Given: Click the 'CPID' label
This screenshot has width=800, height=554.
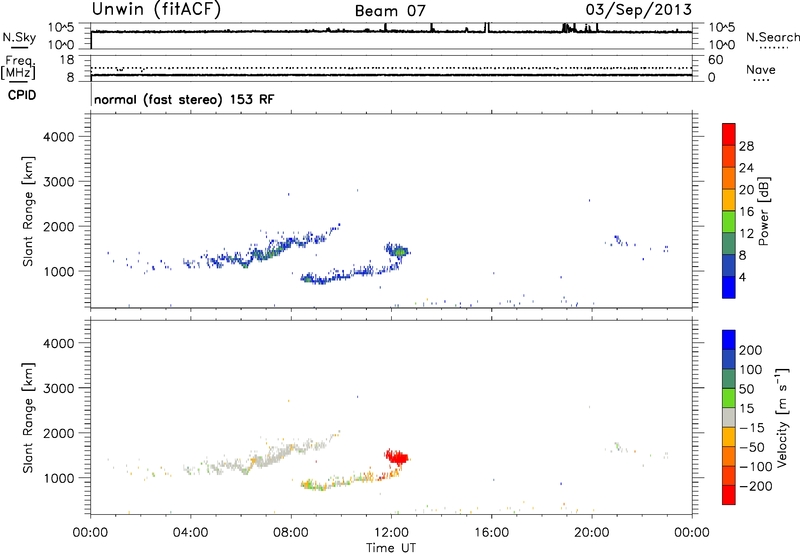Looking at the screenshot, I should [x=22, y=95].
